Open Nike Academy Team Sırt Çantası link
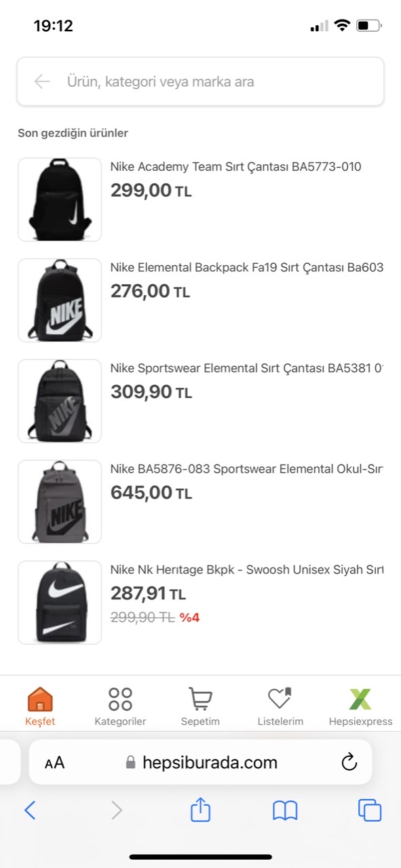This screenshot has height=868, width=401. [235, 167]
